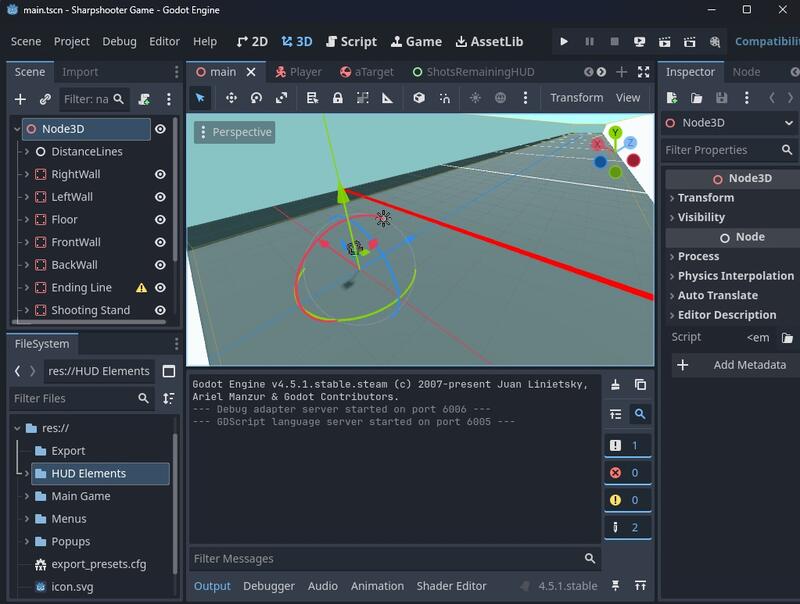
Task: Toggle visibility of Node3D root node
Action: (160, 129)
